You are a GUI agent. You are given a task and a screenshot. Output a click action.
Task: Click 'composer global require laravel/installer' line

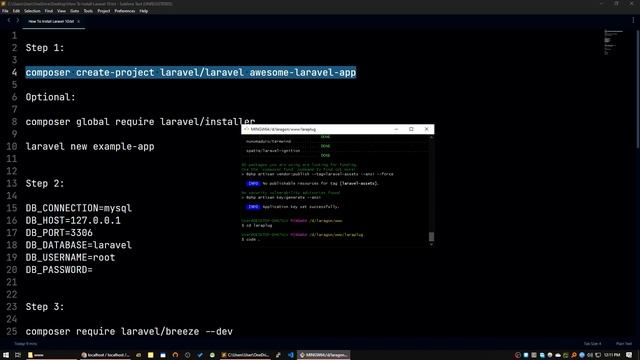coord(140,122)
